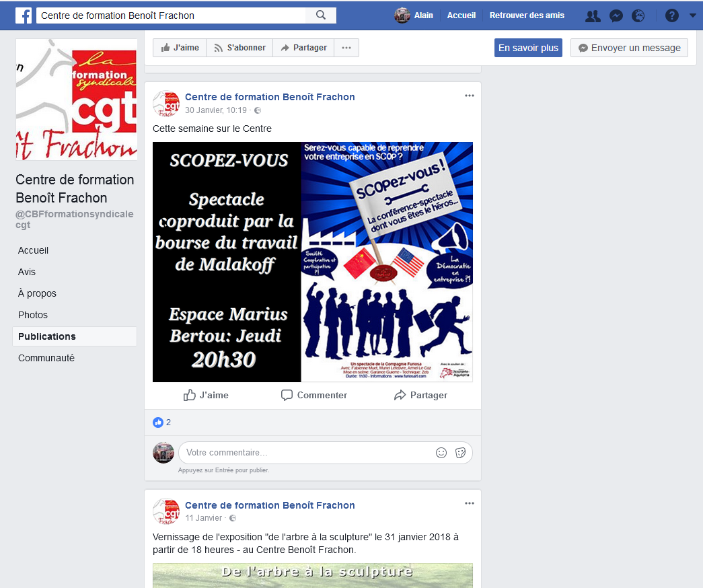Viewport: 703px width, 588px height.
Task: Open the emoji picker in comment box
Action: (441, 453)
